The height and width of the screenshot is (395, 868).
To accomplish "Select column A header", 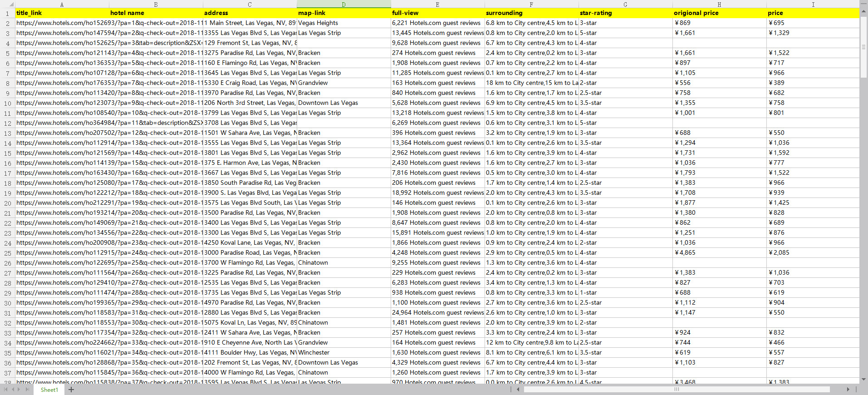I will pyautogui.click(x=62, y=4).
